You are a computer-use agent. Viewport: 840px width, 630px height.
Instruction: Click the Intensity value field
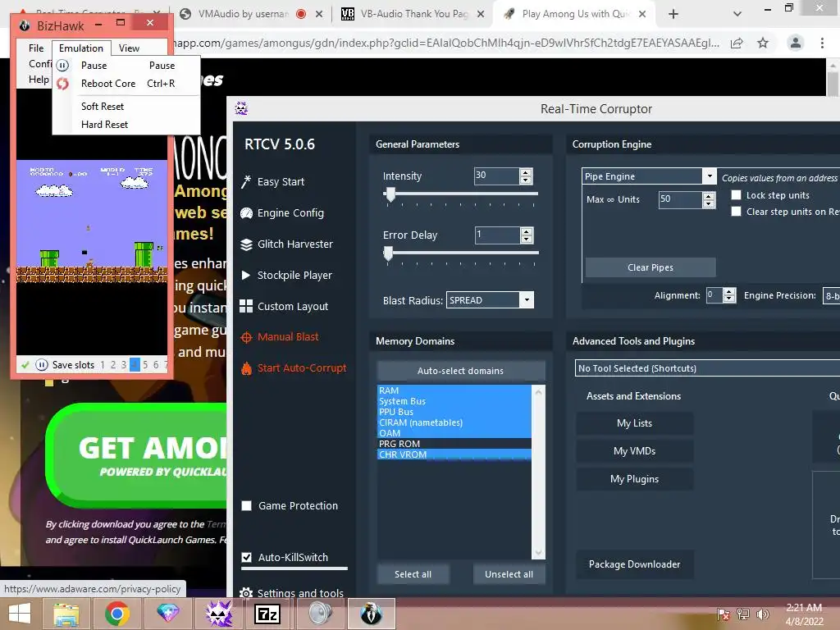coord(496,176)
